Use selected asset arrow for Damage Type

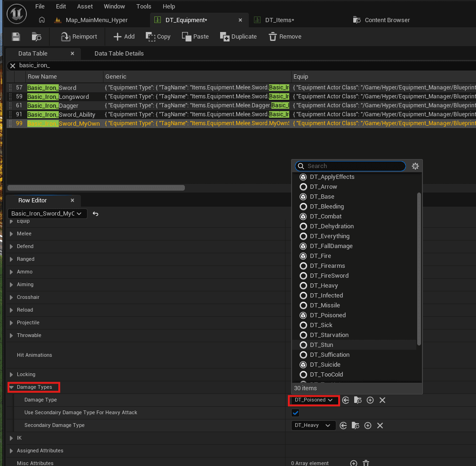click(x=345, y=400)
